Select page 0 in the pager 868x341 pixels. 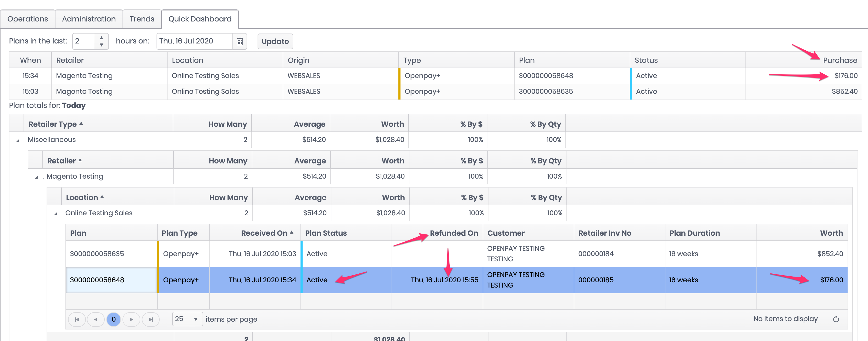(114, 320)
